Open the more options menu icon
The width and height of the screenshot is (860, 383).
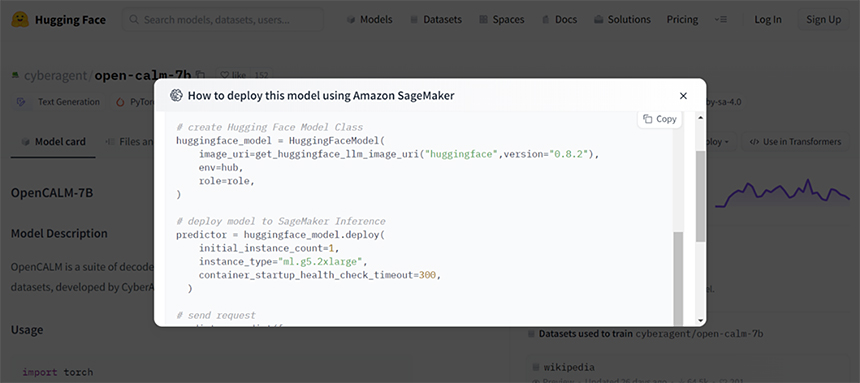(721, 19)
